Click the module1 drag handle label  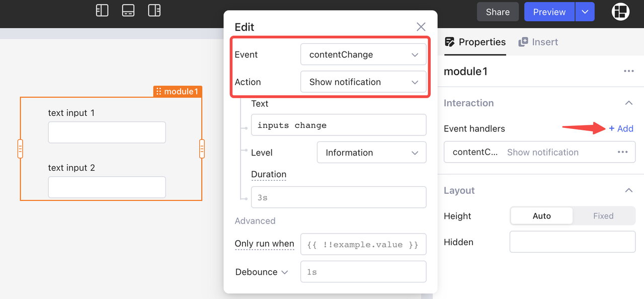[177, 91]
